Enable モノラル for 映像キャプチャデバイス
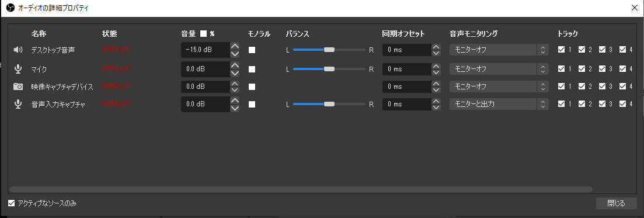The height and width of the screenshot is (218, 644). [x=252, y=86]
